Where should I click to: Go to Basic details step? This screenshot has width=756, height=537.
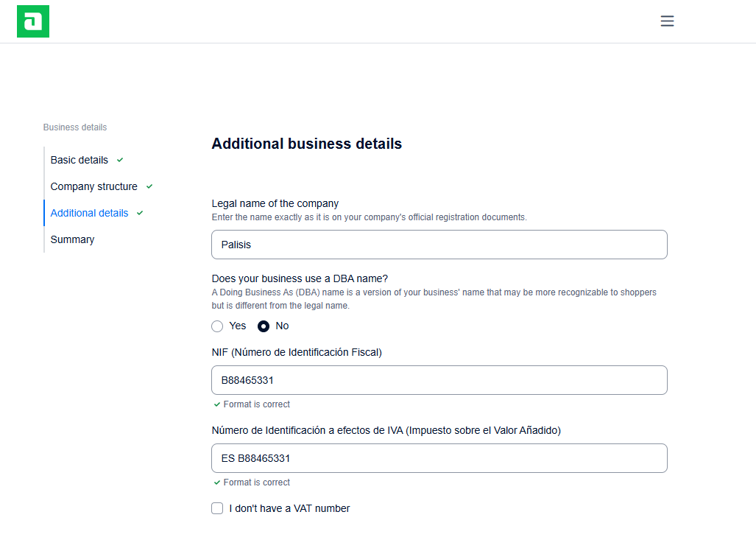[79, 160]
